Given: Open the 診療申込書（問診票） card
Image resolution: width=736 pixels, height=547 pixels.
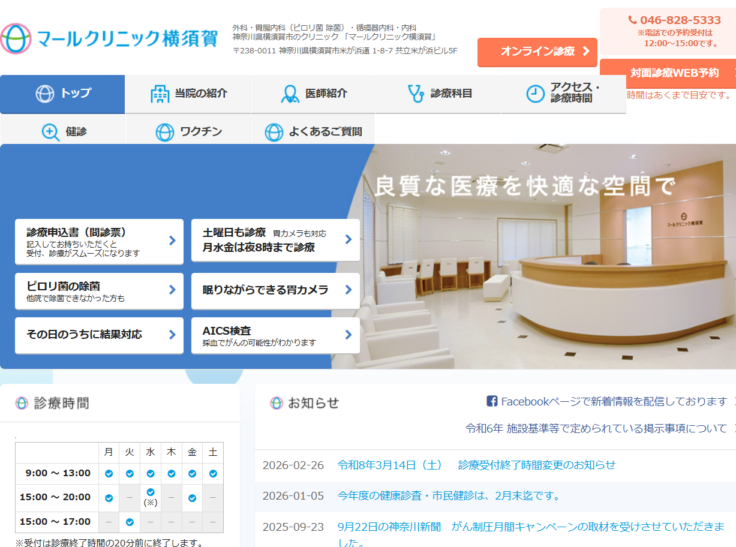Looking at the screenshot, I should (x=99, y=241).
